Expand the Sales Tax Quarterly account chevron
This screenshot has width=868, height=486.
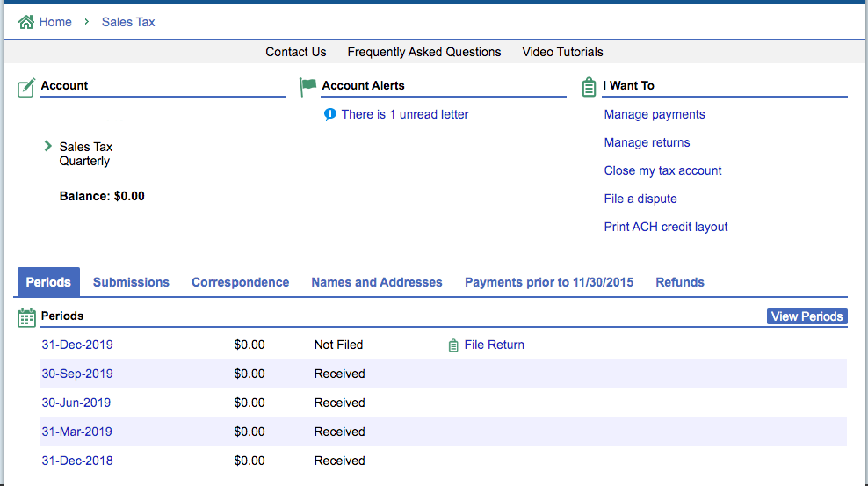pos(48,146)
